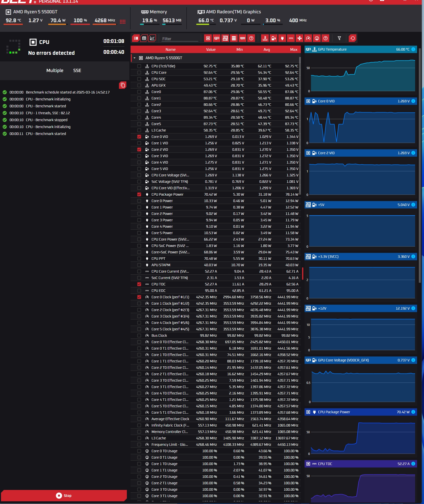The width and height of the screenshot is (424, 504).
Task: Open info for Core 0 VID graph
Action: click(x=413, y=101)
